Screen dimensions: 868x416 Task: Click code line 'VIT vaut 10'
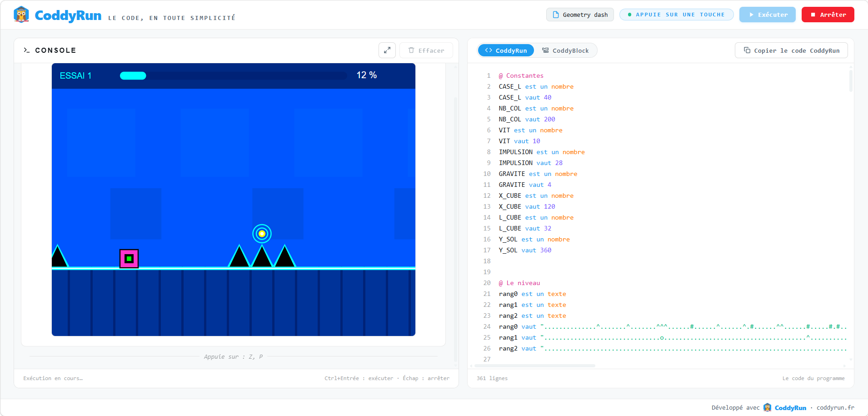coord(519,141)
